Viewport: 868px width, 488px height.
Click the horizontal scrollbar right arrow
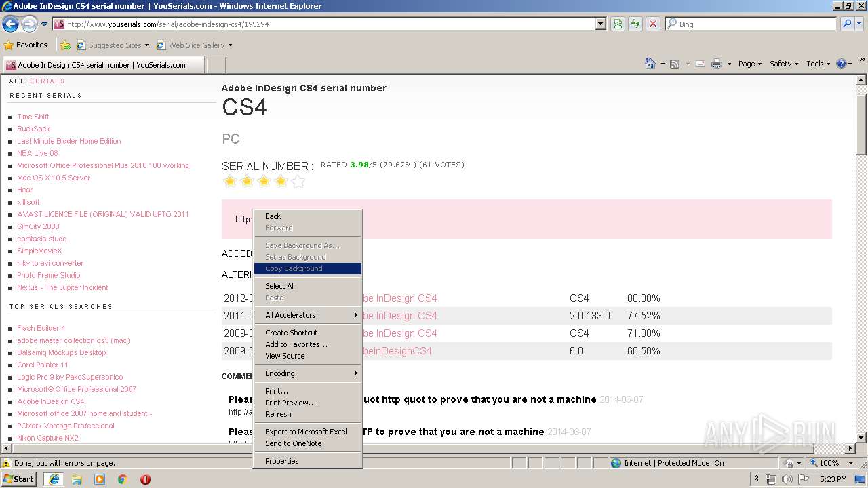(x=850, y=448)
